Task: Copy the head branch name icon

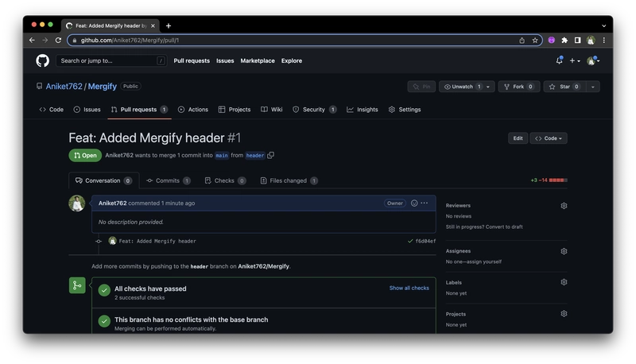Action: [x=270, y=155]
